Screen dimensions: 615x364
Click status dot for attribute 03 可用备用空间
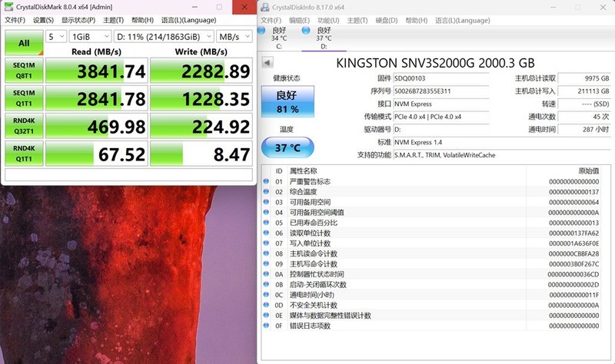click(266, 202)
